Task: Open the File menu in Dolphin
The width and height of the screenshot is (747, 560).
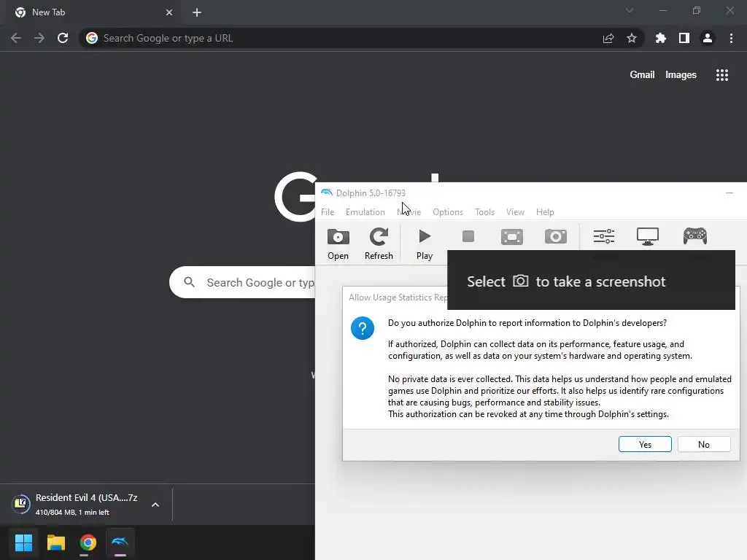Action: pos(328,212)
